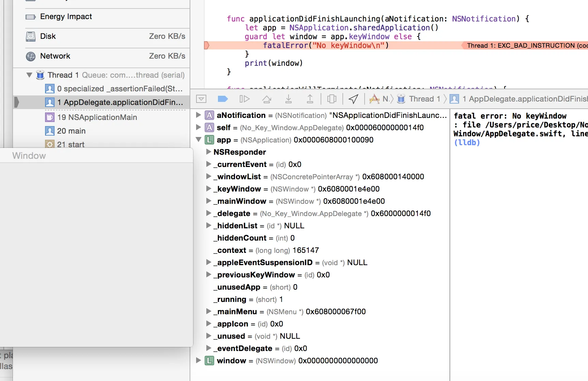Expand the _unused member
This screenshot has width=588, height=381.
pos(208,336)
